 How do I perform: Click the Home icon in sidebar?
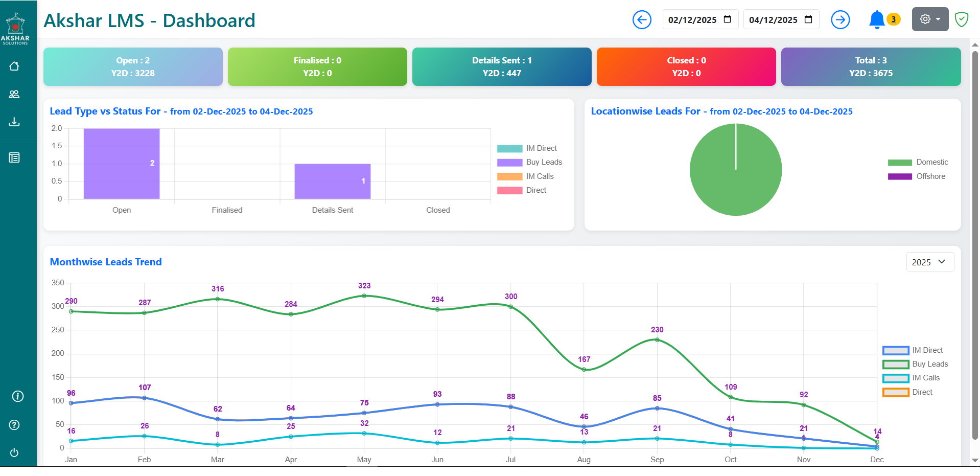[x=14, y=66]
